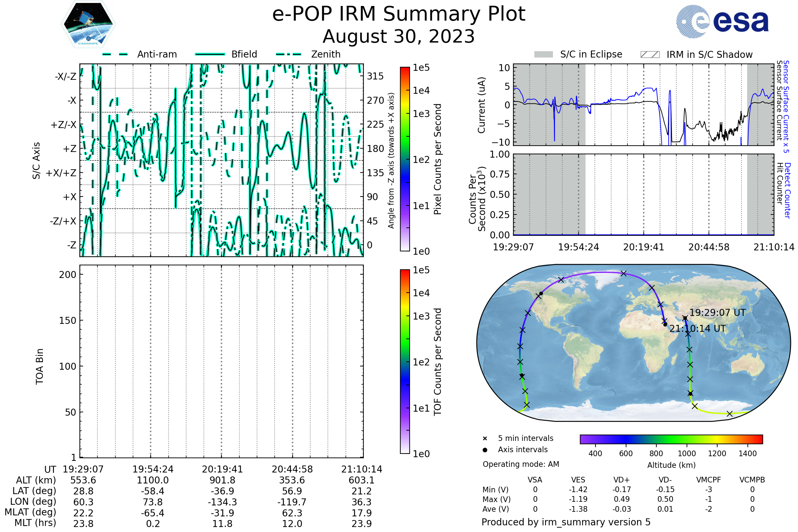The width and height of the screenshot is (798, 532).
Task: Click the Zenith dash-dot legend marker
Action: [x=289, y=54]
